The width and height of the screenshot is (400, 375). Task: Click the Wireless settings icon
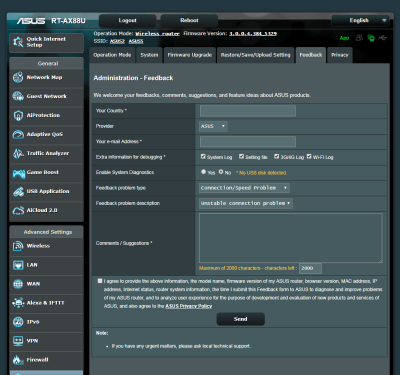[x=18, y=246]
